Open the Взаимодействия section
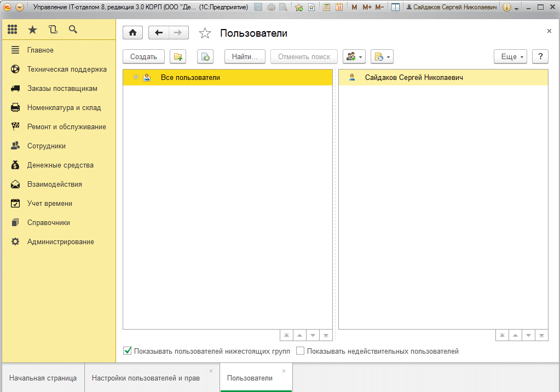Screen dimensions: 560x392 (59, 185)
